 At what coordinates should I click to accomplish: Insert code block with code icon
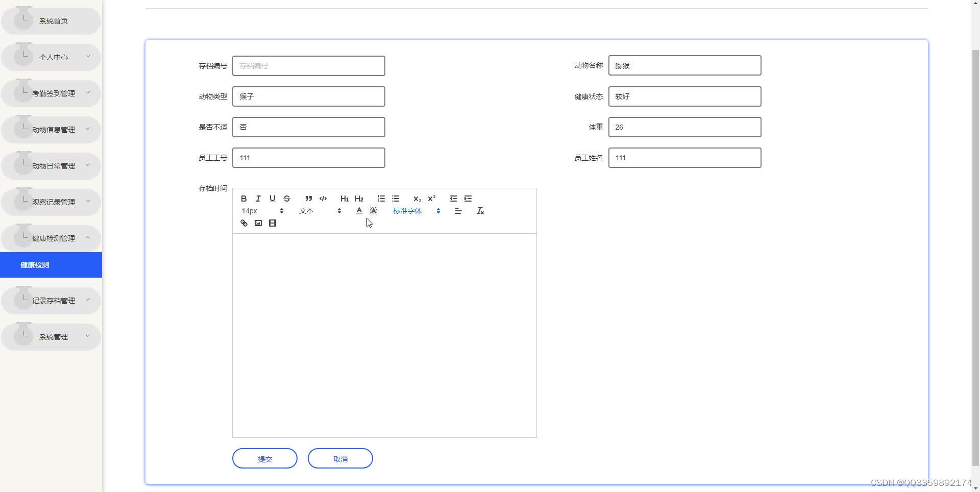323,199
